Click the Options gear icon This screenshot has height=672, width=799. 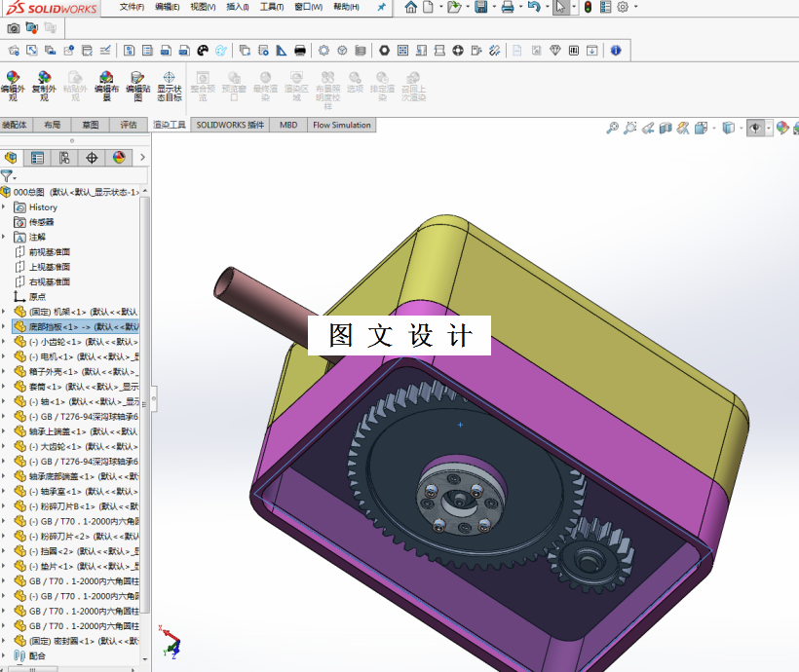coord(623,7)
